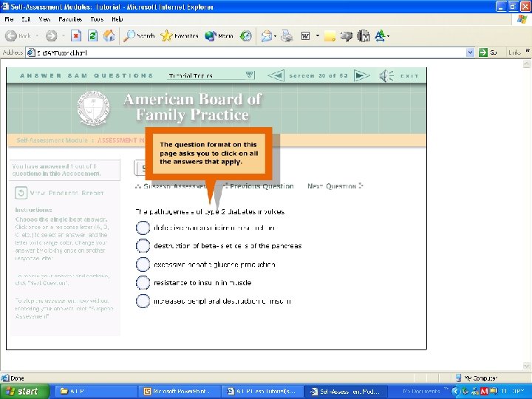Go to the next tutorial screen arrow

click(361, 75)
